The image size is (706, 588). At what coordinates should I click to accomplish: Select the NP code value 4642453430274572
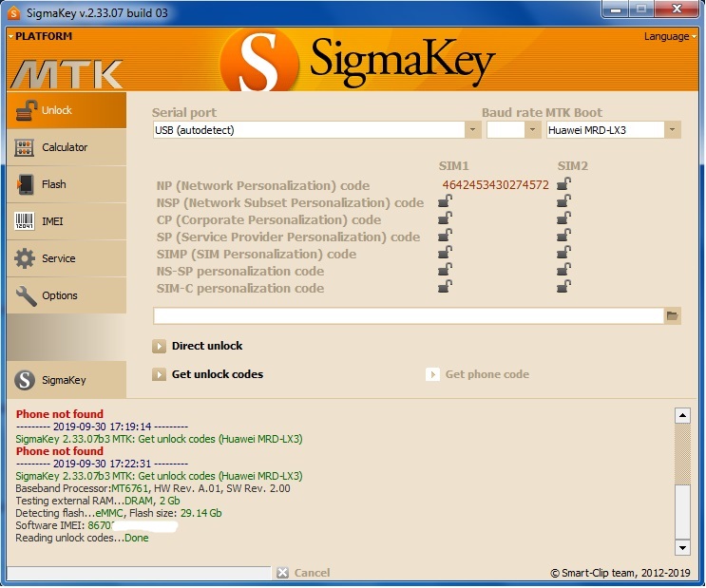pyautogui.click(x=495, y=185)
